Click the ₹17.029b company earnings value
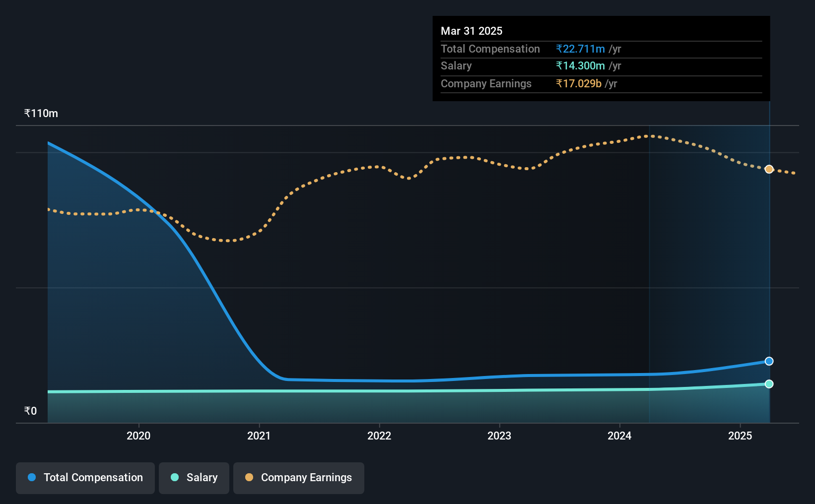Screen dimensions: 815x504 point(579,83)
